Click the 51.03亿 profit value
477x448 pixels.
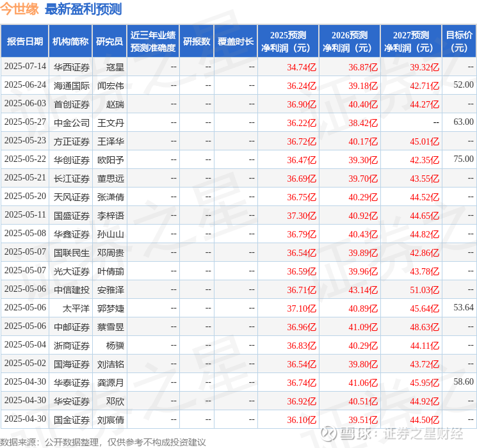(x=424, y=290)
